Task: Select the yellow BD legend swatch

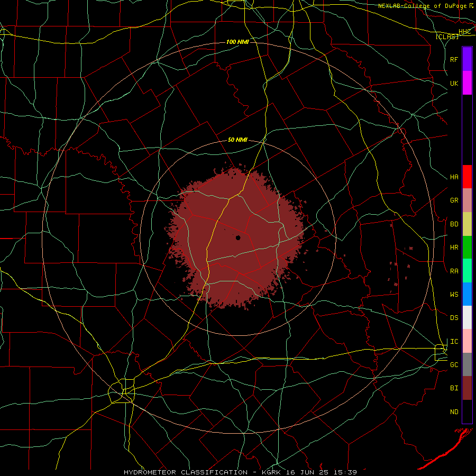Action: click(x=467, y=224)
